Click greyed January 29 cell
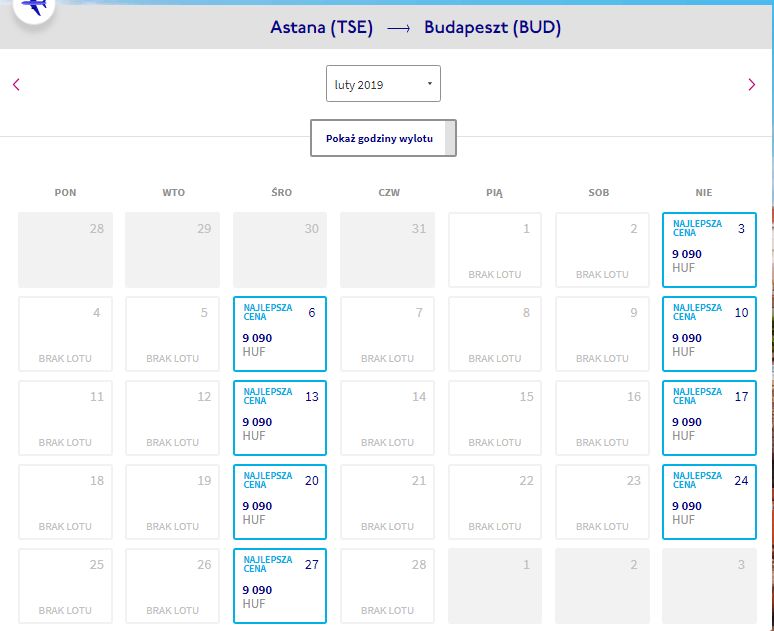 [x=172, y=250]
